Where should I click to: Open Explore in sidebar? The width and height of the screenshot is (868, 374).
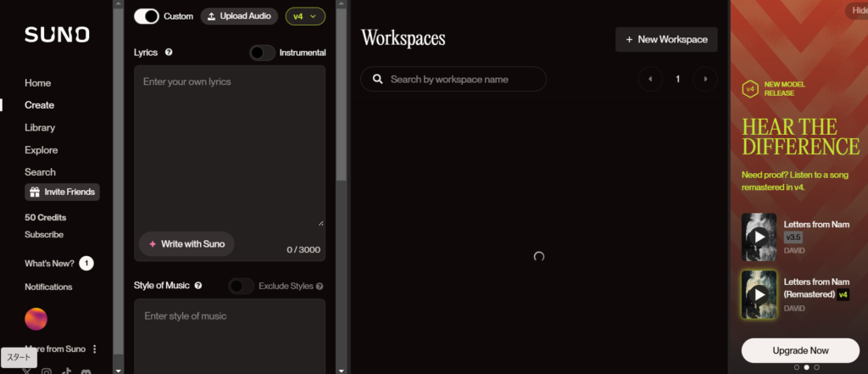41,150
